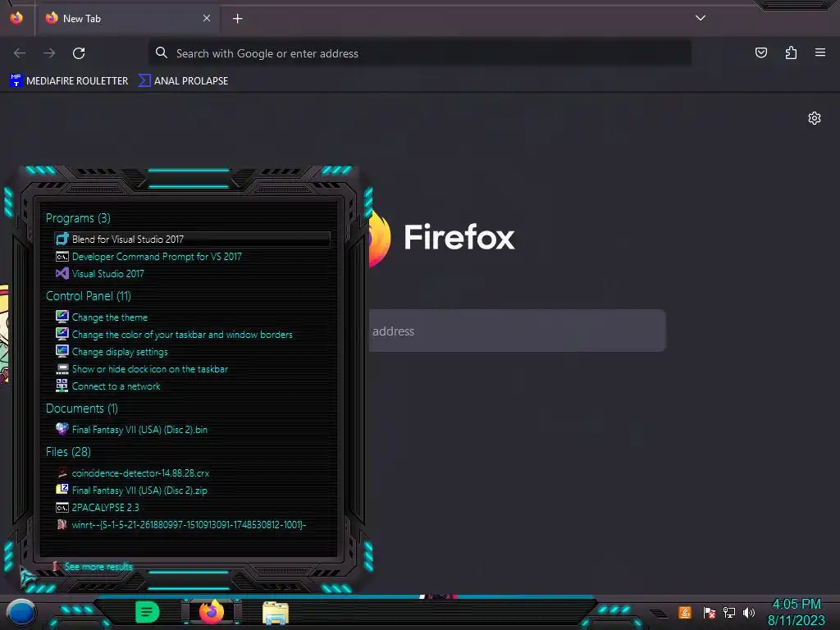Open the Firefox hamburger application menu
Image resolution: width=840 pixels, height=630 pixels.
[x=820, y=52]
